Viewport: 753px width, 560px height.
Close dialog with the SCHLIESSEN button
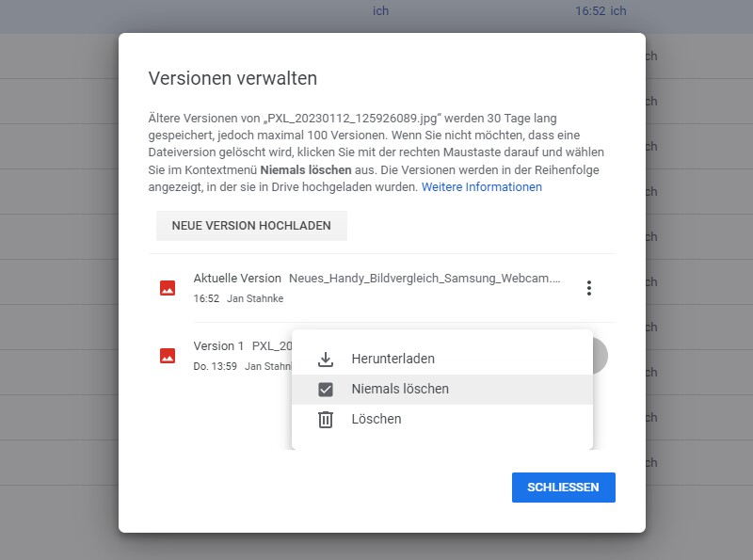(x=563, y=488)
